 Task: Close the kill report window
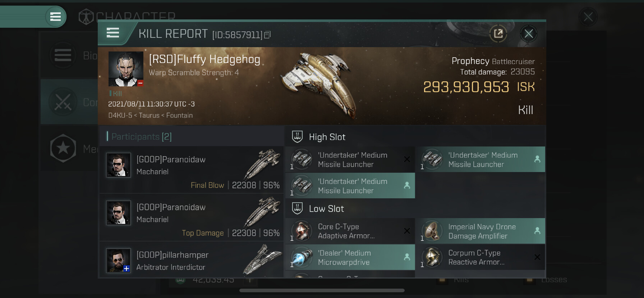528,34
